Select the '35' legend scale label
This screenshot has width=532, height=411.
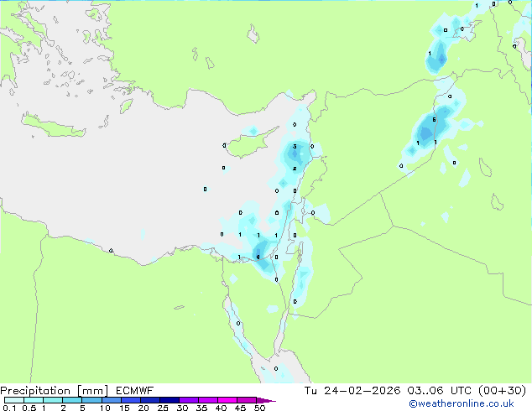(201, 408)
